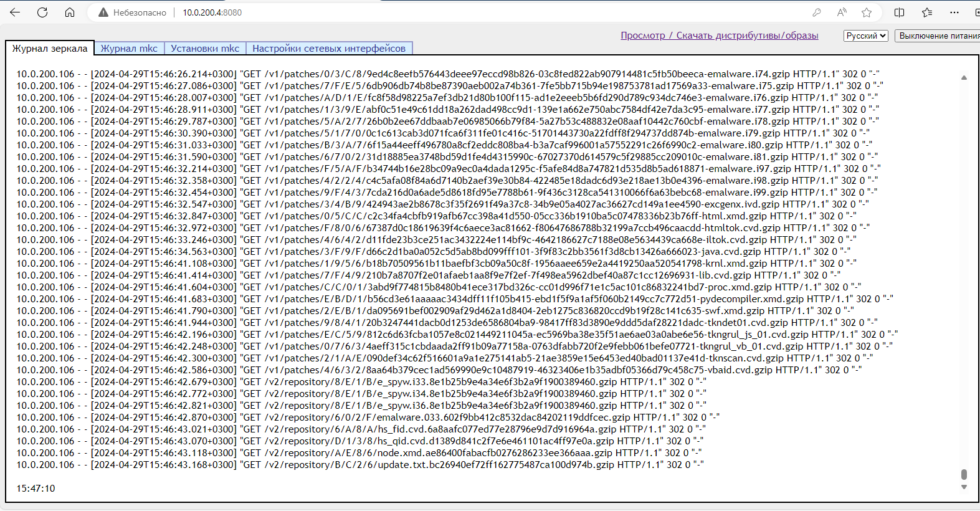Click the log scrollbar up arrow
Viewport: 980px width, 511px height.
point(964,77)
